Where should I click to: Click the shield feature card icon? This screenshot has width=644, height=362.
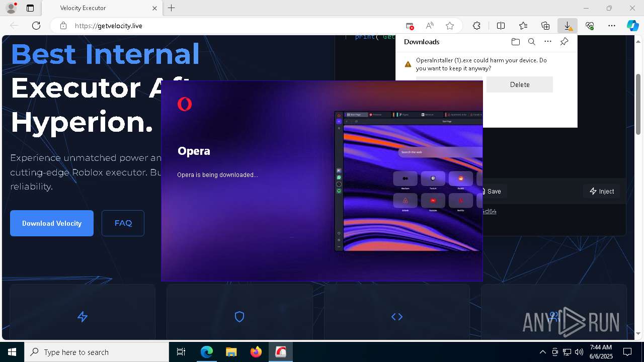coord(239,317)
